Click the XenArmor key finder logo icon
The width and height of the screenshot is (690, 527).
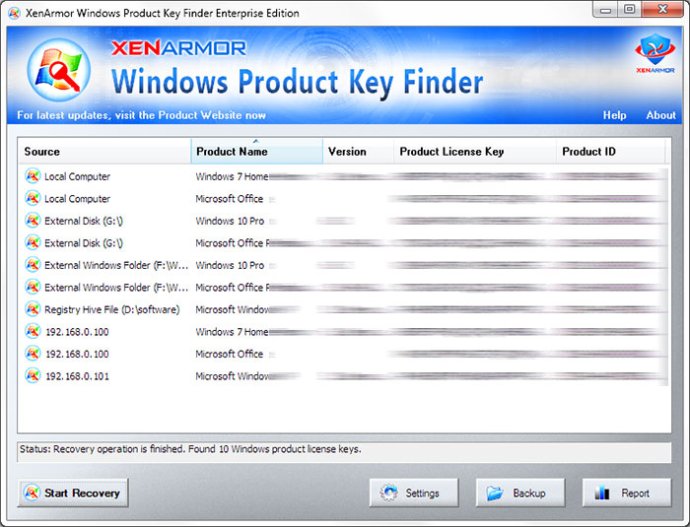point(59,70)
